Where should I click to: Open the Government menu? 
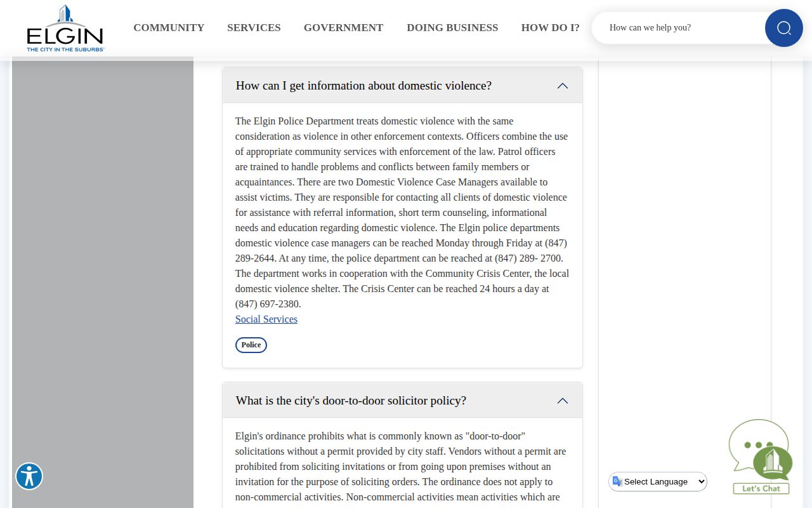[x=343, y=28]
